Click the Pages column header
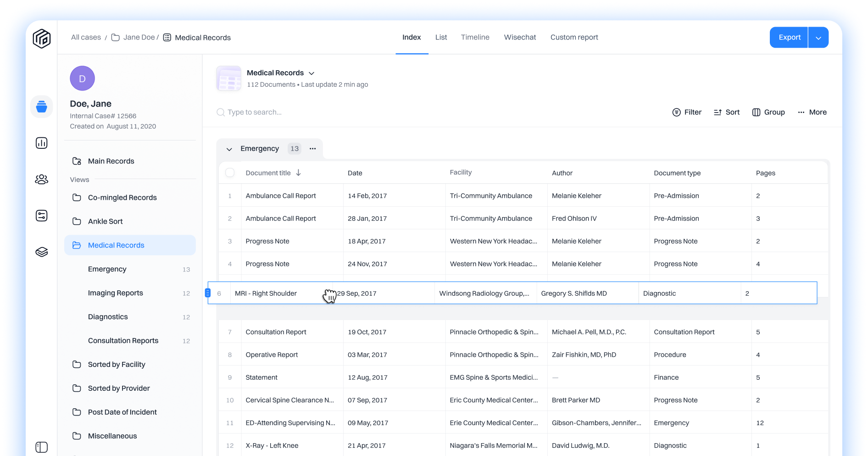This screenshot has width=868, height=456. pos(765,173)
